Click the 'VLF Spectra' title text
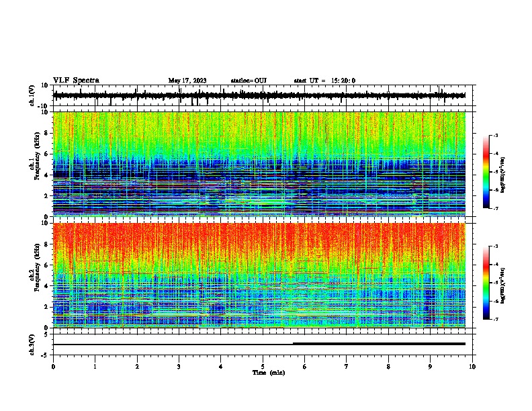 point(76,81)
